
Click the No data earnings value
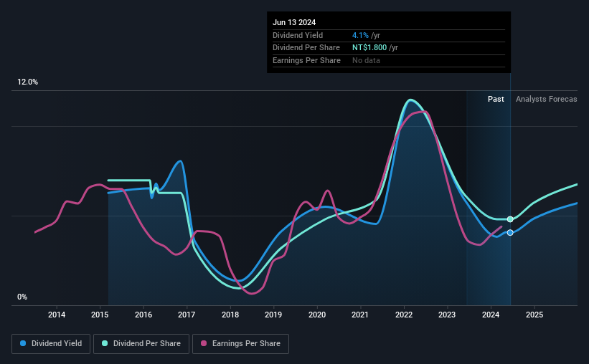pyautogui.click(x=366, y=60)
